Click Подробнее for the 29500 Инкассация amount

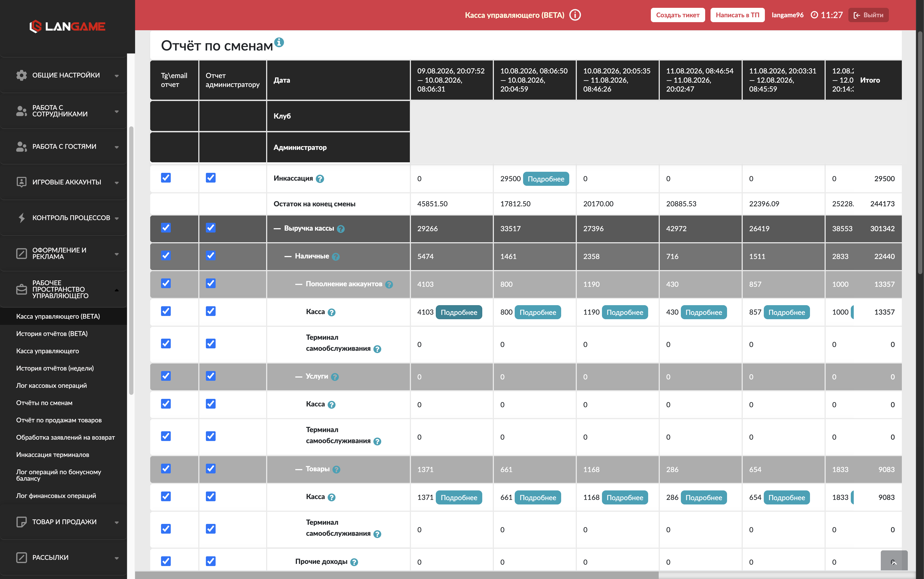(x=546, y=179)
